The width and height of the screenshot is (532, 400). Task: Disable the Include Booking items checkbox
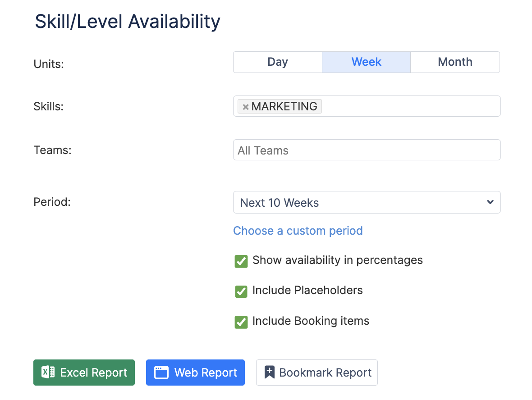point(241,322)
